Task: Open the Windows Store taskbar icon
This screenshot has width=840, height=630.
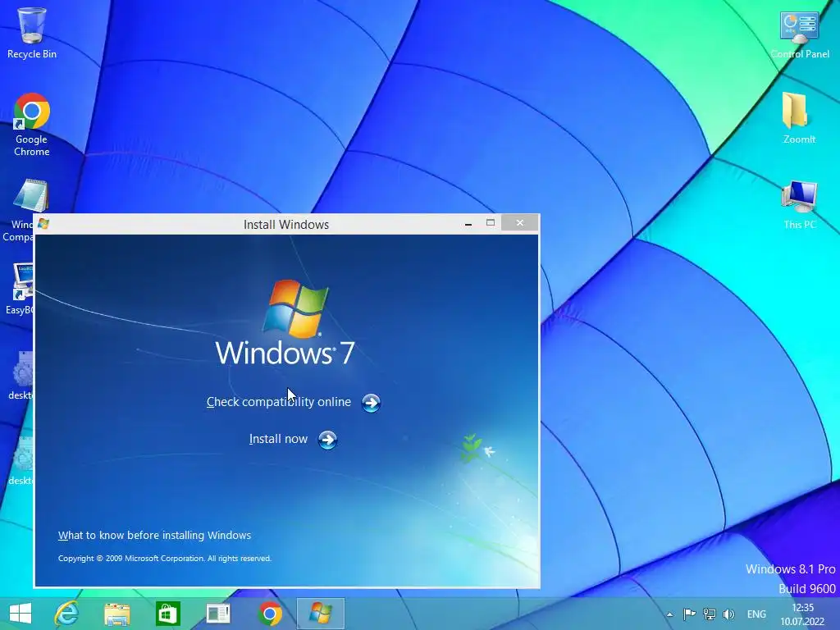Action: coord(167,614)
